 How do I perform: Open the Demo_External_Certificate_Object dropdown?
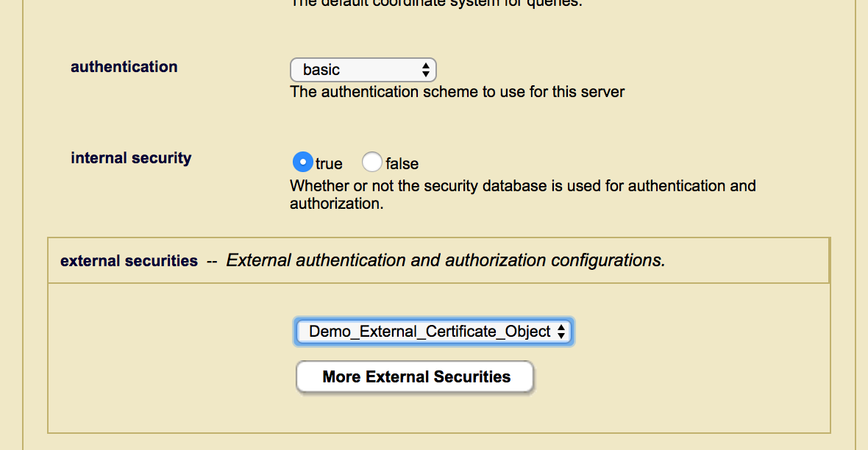coord(434,332)
